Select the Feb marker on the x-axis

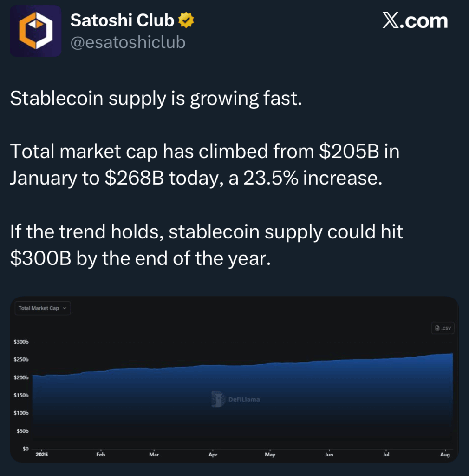tap(101, 455)
